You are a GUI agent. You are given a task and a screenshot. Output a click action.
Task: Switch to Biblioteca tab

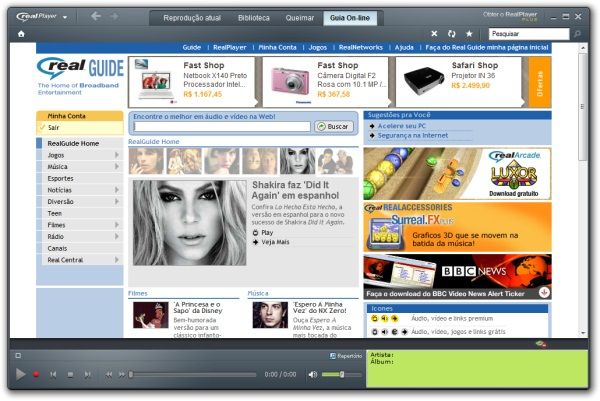(x=254, y=18)
